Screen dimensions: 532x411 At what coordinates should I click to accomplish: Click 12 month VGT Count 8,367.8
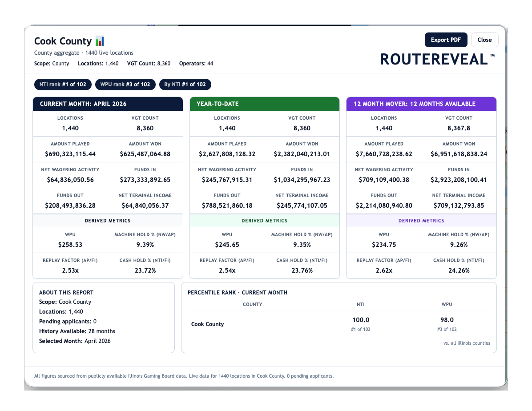(x=459, y=128)
